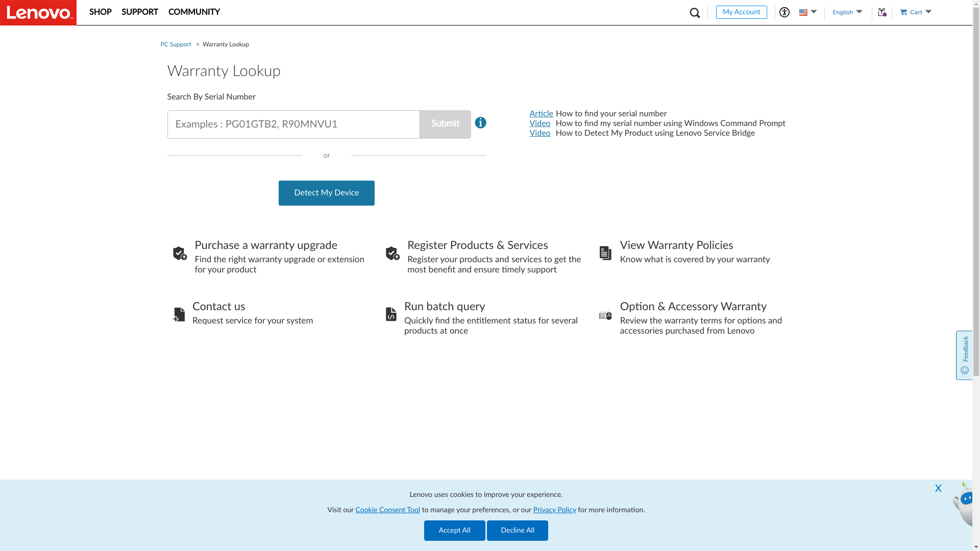The image size is (980, 551).
Task: Click the Register Products & Services shield icon
Action: point(393,253)
